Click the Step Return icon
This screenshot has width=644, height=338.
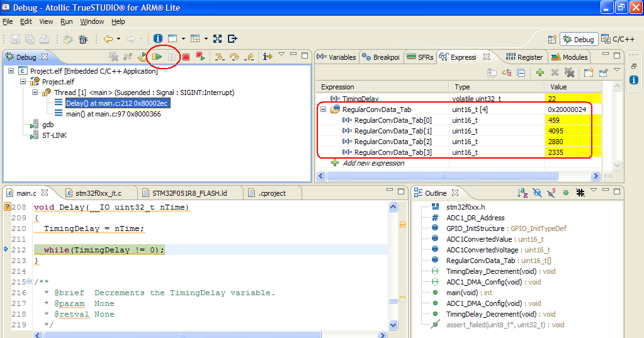[249, 57]
